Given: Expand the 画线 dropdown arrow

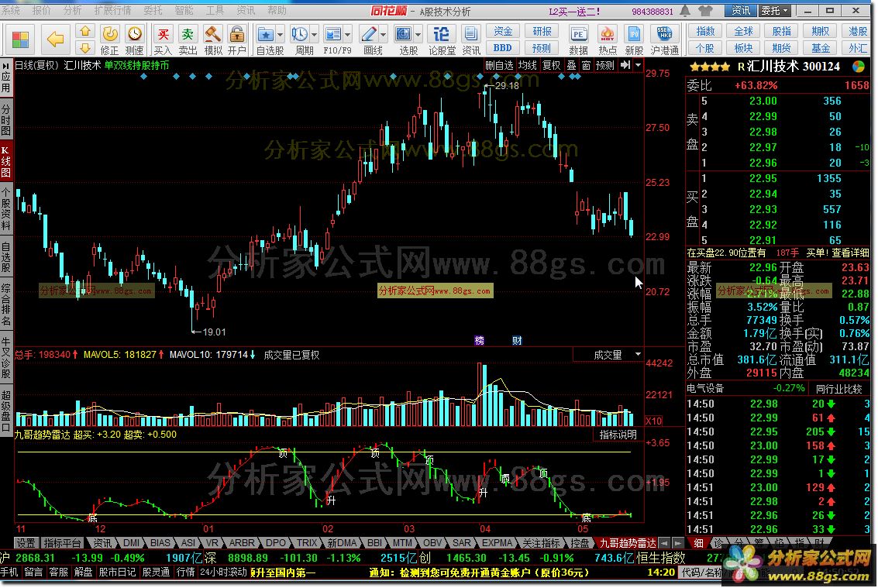Looking at the screenshot, I should coord(384,35).
